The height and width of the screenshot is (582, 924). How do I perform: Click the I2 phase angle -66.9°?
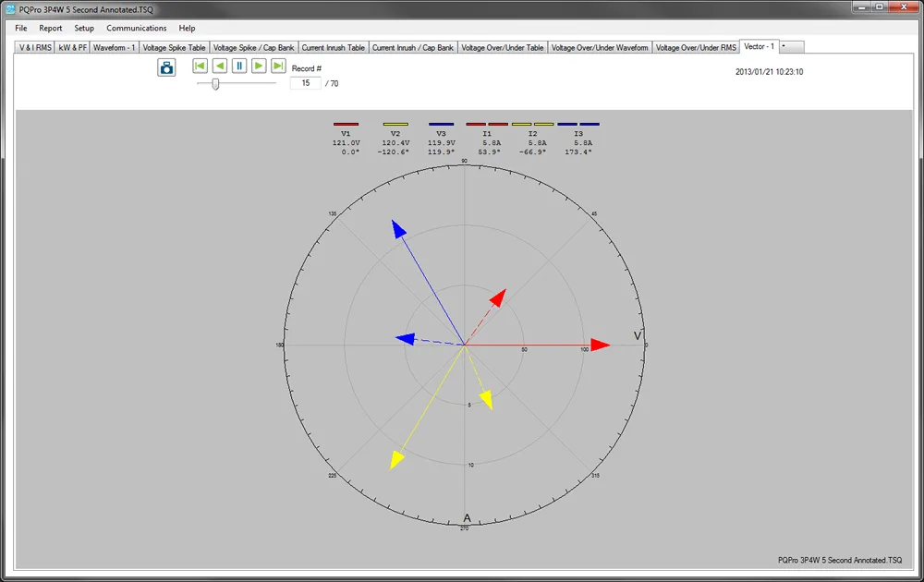[533, 152]
